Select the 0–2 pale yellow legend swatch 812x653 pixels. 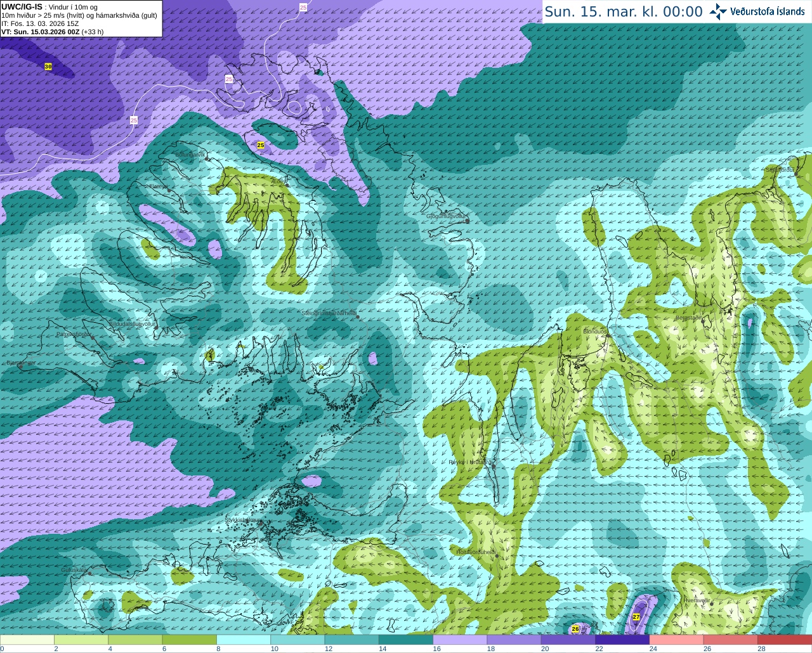point(27,640)
